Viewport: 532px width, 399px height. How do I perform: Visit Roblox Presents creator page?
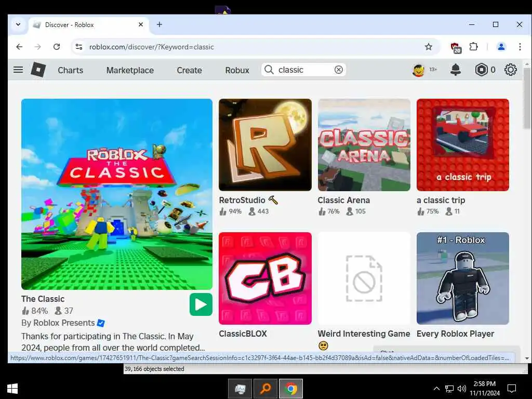click(64, 323)
